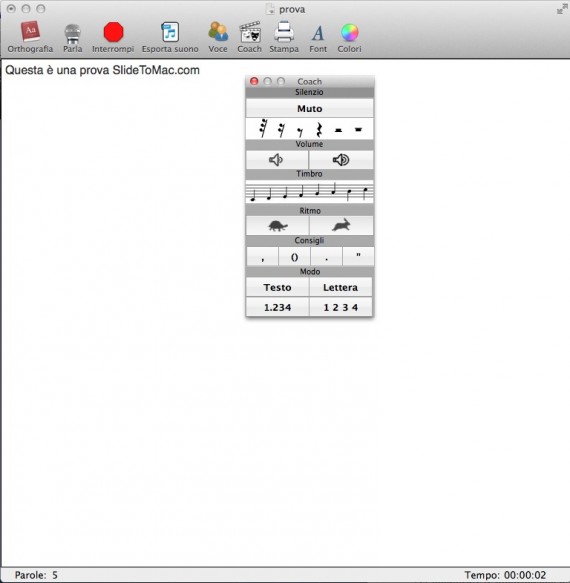This screenshot has height=583, width=570.
Task: Insert the Muto silence tag
Action: coord(309,109)
